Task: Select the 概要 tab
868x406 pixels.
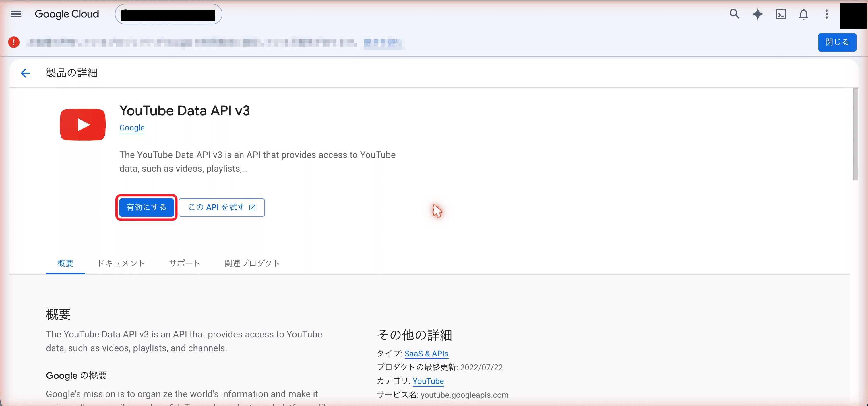Action: tap(65, 263)
